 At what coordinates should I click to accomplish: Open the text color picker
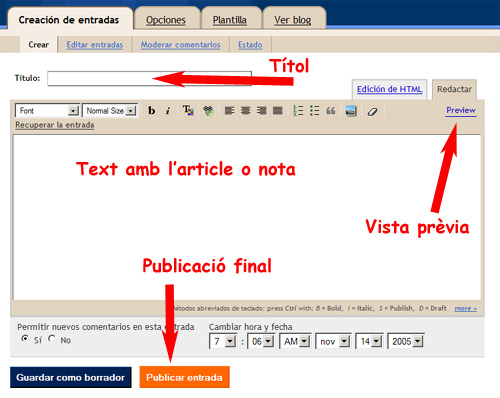(x=188, y=110)
